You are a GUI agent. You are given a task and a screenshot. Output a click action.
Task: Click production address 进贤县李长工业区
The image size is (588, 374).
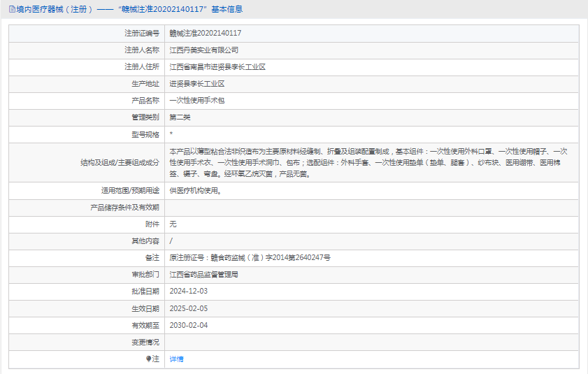coord(197,84)
